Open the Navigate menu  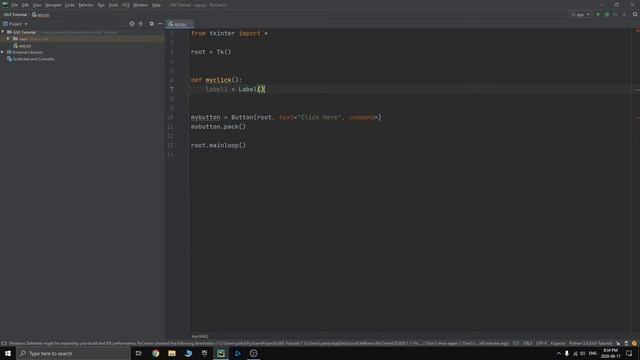[53, 5]
